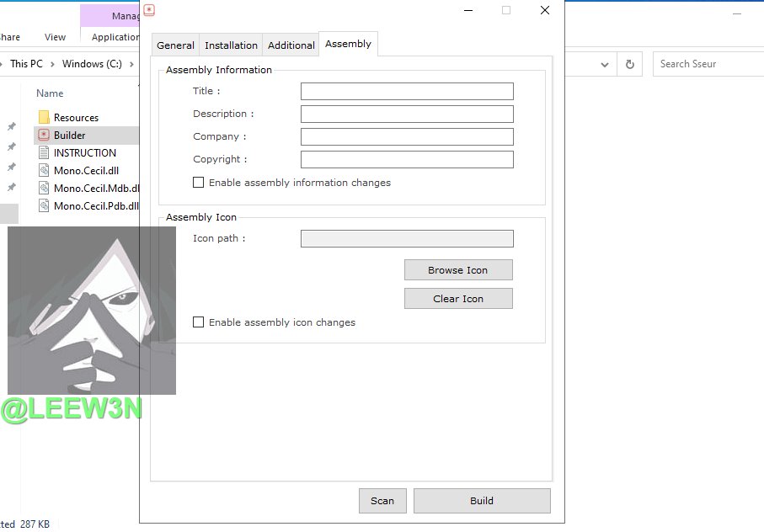Toggle the Enable assembly icon changes checkbox
This screenshot has height=532, width=764.
coord(199,322)
